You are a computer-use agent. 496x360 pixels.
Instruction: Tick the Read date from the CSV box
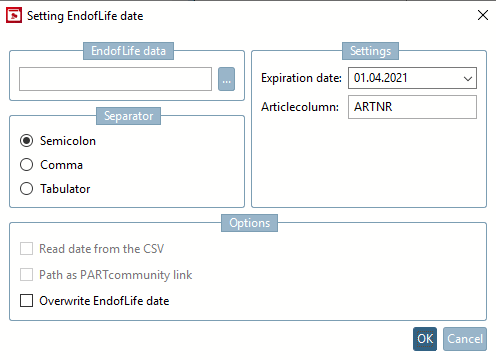coord(26,249)
